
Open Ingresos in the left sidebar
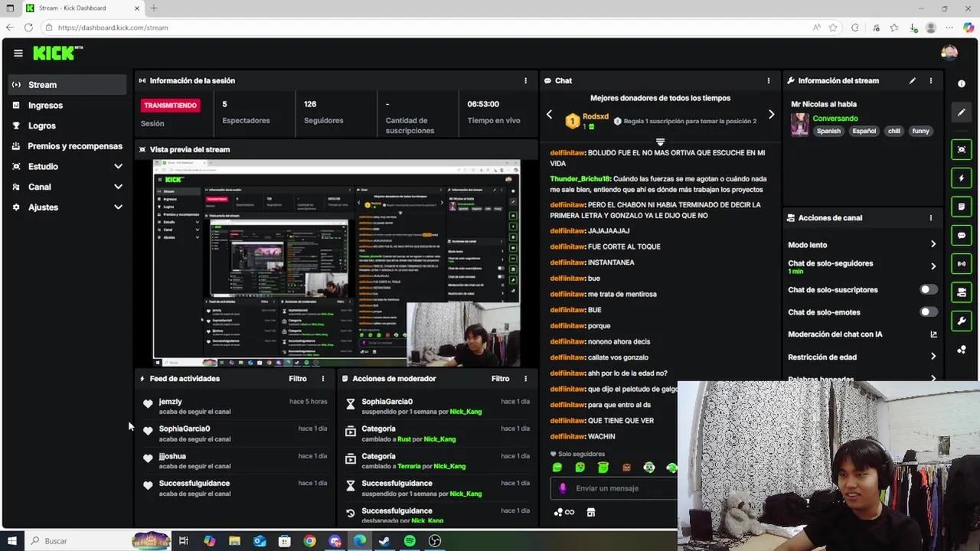click(67, 106)
